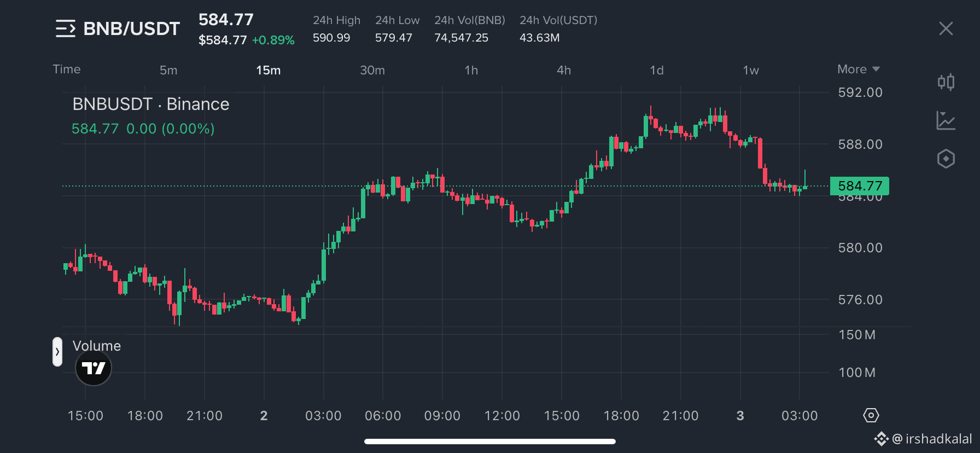Image resolution: width=980 pixels, height=453 pixels.
Task: Switch to 1d interval
Action: click(657, 70)
